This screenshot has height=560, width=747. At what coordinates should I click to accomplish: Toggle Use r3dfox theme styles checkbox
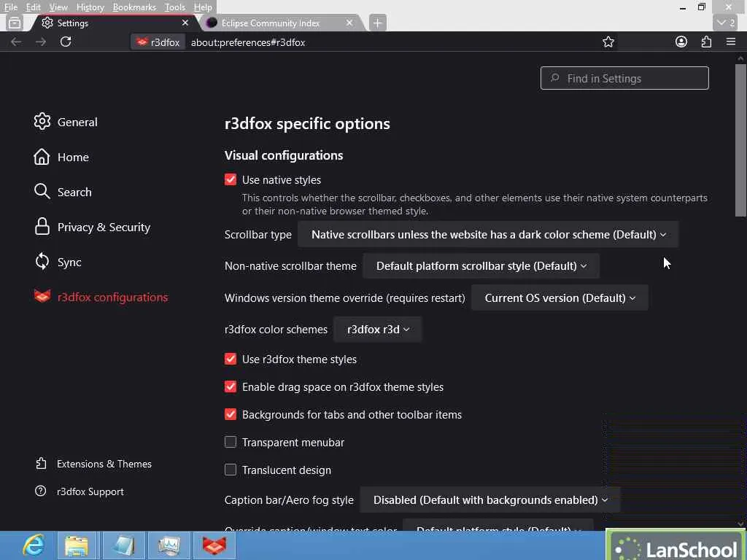point(231,359)
